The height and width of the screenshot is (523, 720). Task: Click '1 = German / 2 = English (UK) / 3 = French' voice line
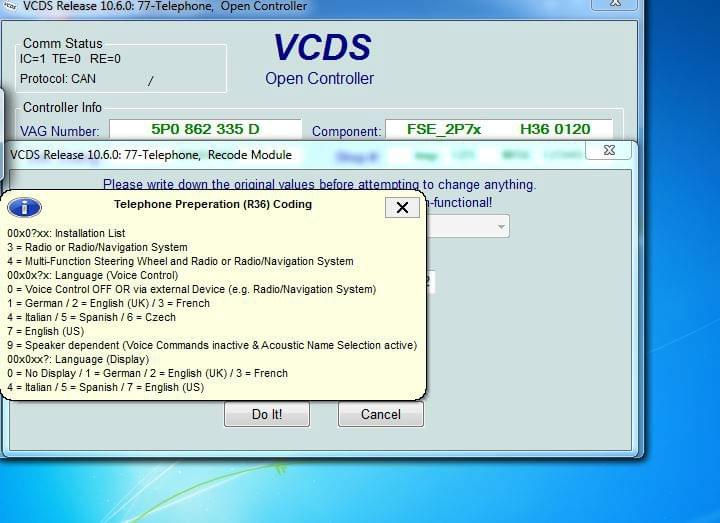point(108,303)
